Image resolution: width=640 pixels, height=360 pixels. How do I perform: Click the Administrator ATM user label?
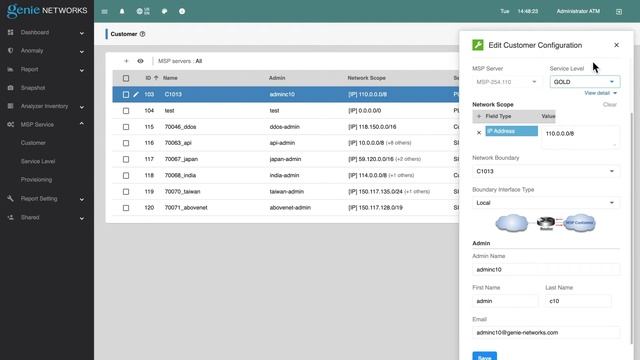[x=578, y=11]
